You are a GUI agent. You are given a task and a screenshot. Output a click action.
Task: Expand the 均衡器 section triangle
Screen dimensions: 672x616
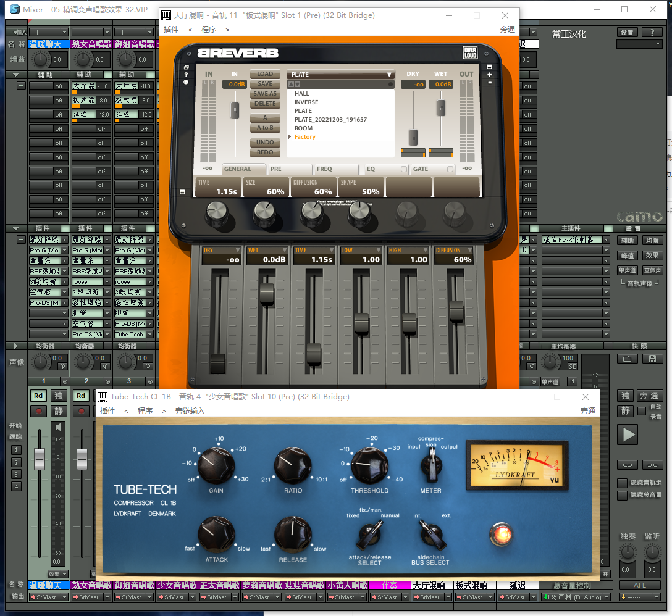[x=16, y=346]
